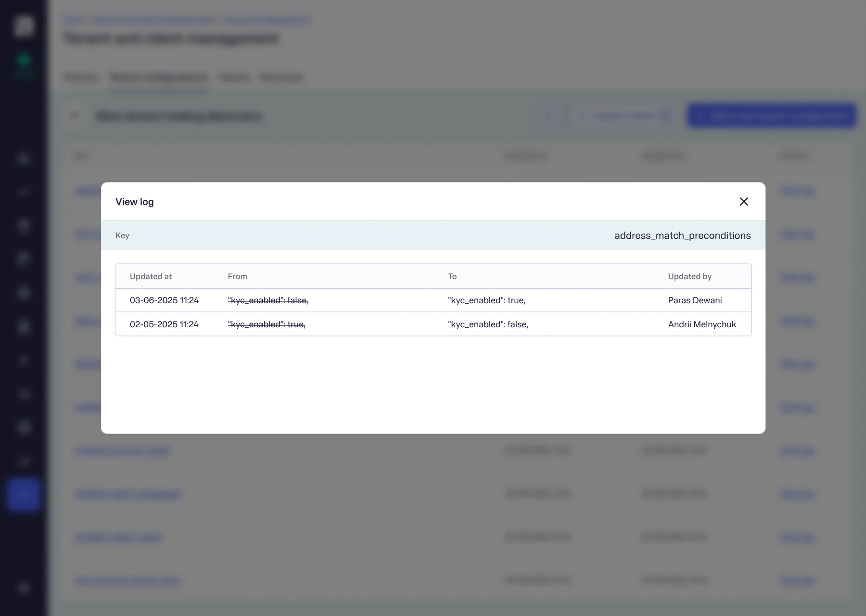Select updater name Andrii Melnychuk
The height and width of the screenshot is (616, 866).
coord(702,324)
